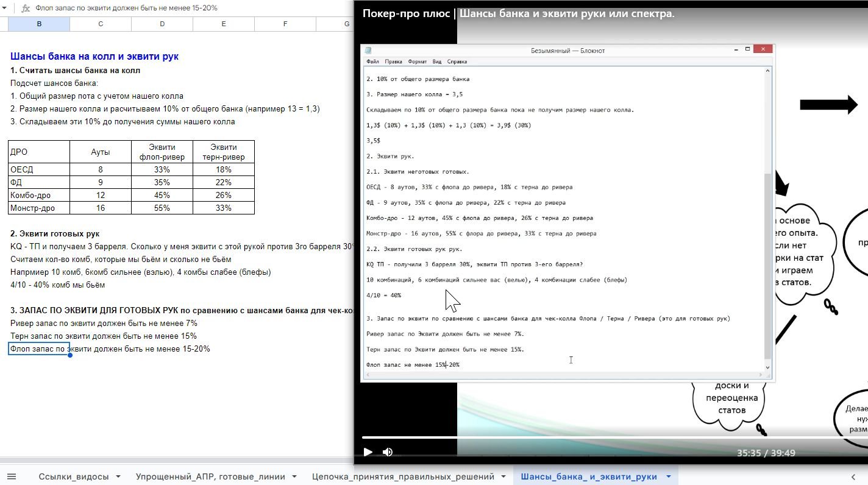Select 26% turn-river equity in Комбо-дро row
Viewport: 868px width, 485px height.
(224, 195)
